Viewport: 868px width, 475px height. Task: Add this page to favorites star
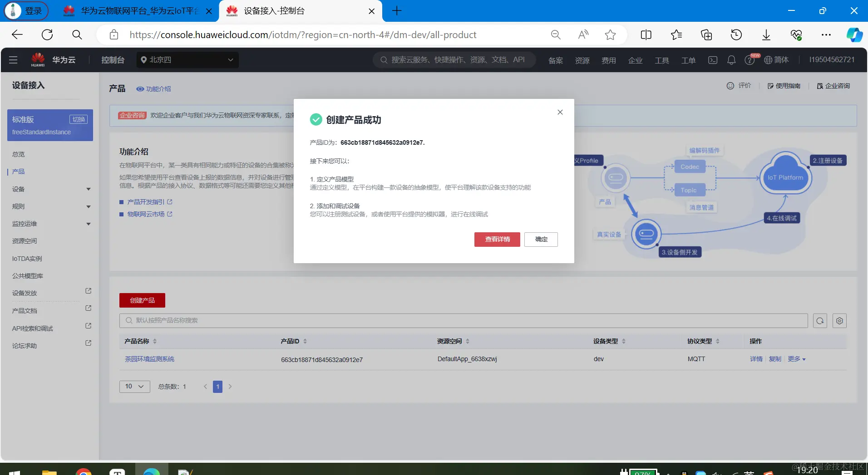coord(610,35)
